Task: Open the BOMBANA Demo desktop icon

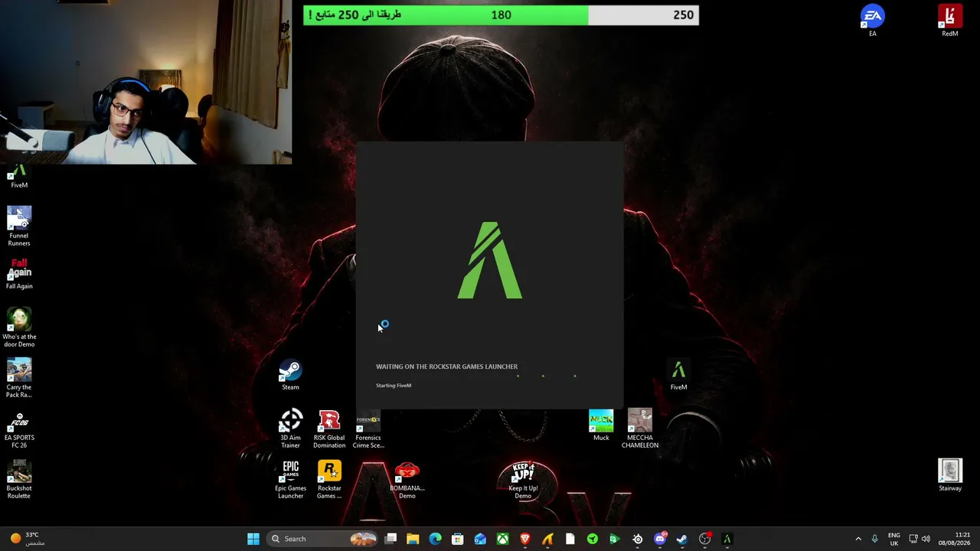Action: tap(407, 480)
